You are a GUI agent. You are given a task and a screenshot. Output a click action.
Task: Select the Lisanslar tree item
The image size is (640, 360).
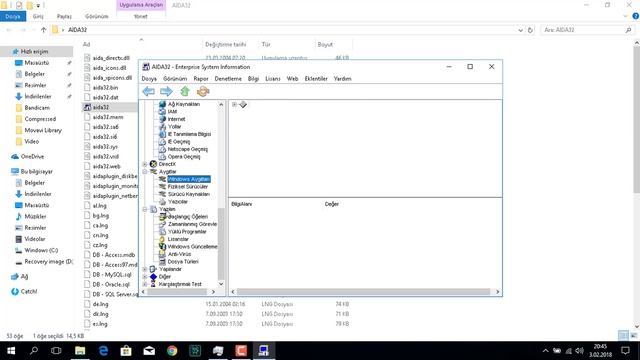point(178,239)
